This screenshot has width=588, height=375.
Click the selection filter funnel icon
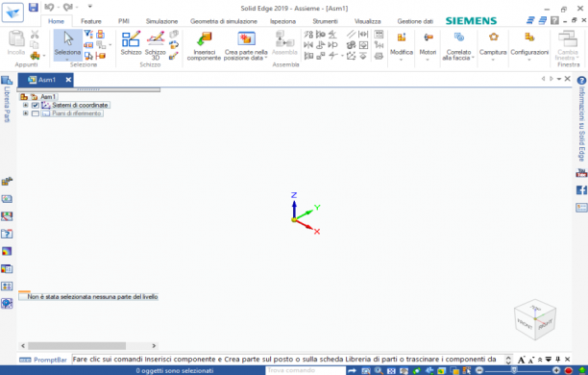(88, 35)
